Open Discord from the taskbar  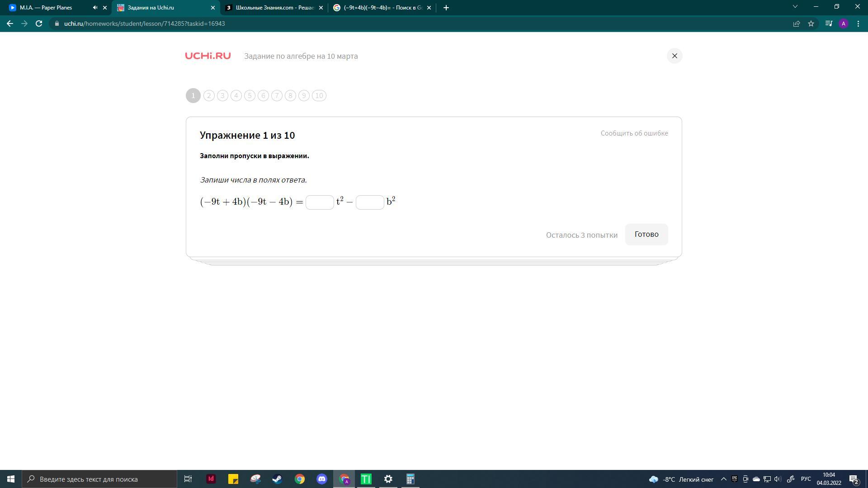click(x=321, y=479)
